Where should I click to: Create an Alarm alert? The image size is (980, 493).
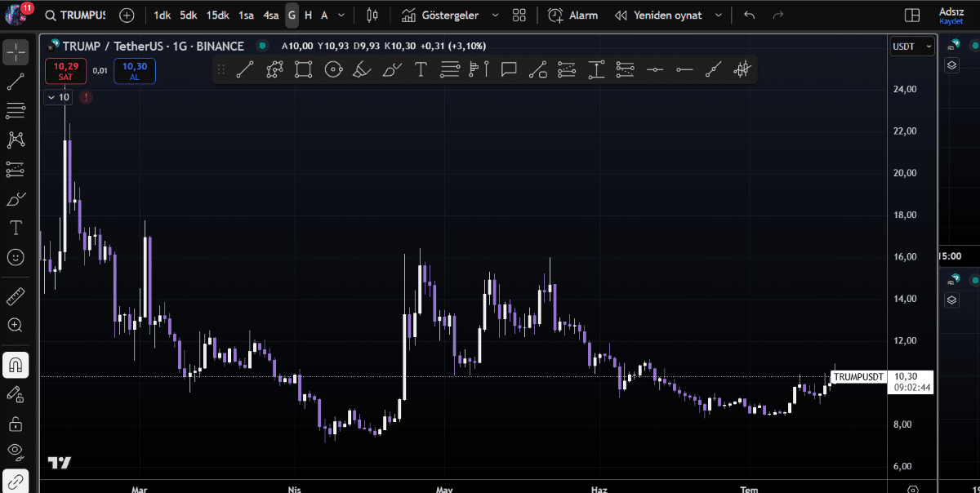572,15
